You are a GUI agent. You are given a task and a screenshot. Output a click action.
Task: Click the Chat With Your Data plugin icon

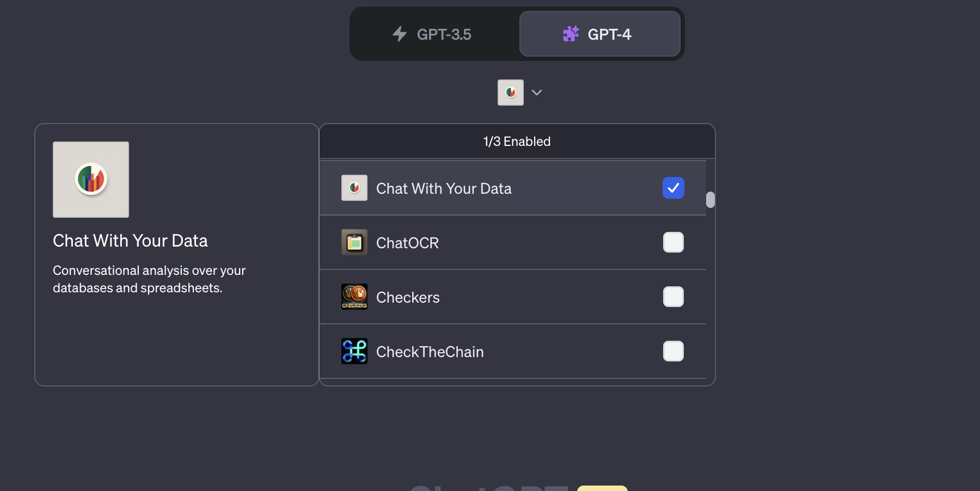pyautogui.click(x=354, y=188)
